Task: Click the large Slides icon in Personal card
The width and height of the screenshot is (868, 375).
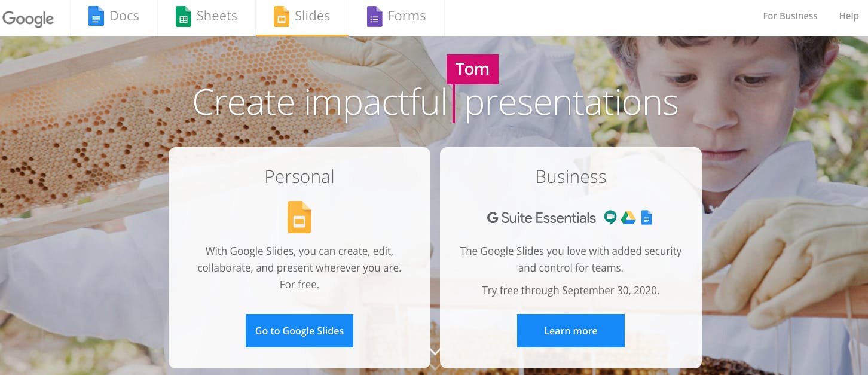Action: point(299,217)
